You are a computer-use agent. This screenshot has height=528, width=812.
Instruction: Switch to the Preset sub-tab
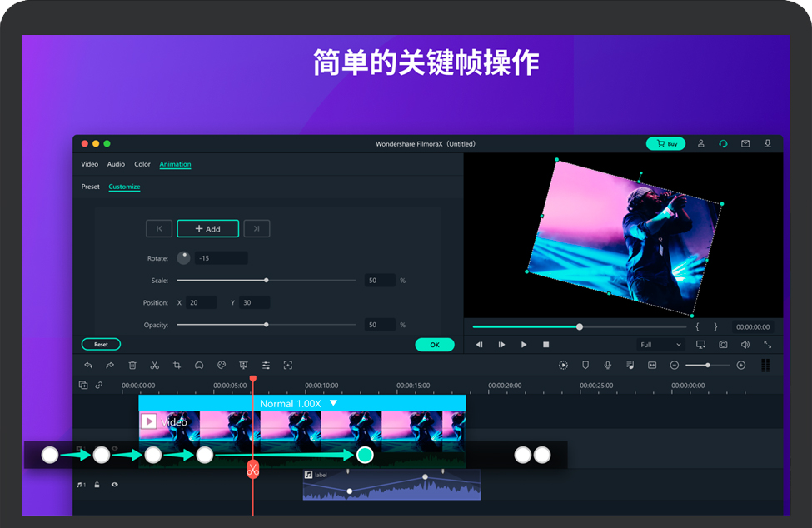pyautogui.click(x=91, y=187)
